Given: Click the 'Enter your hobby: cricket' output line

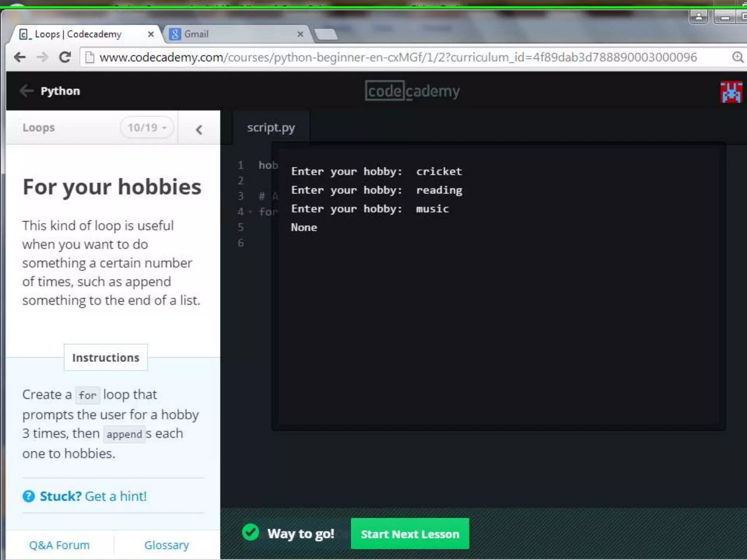Looking at the screenshot, I should [376, 171].
